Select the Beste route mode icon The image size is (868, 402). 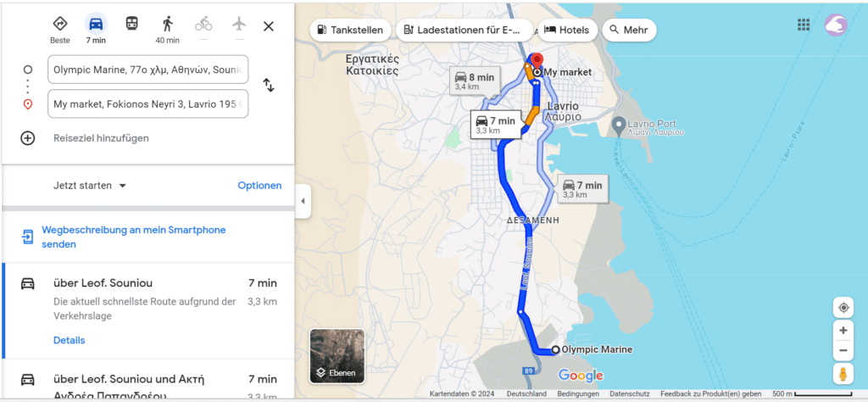(60, 30)
